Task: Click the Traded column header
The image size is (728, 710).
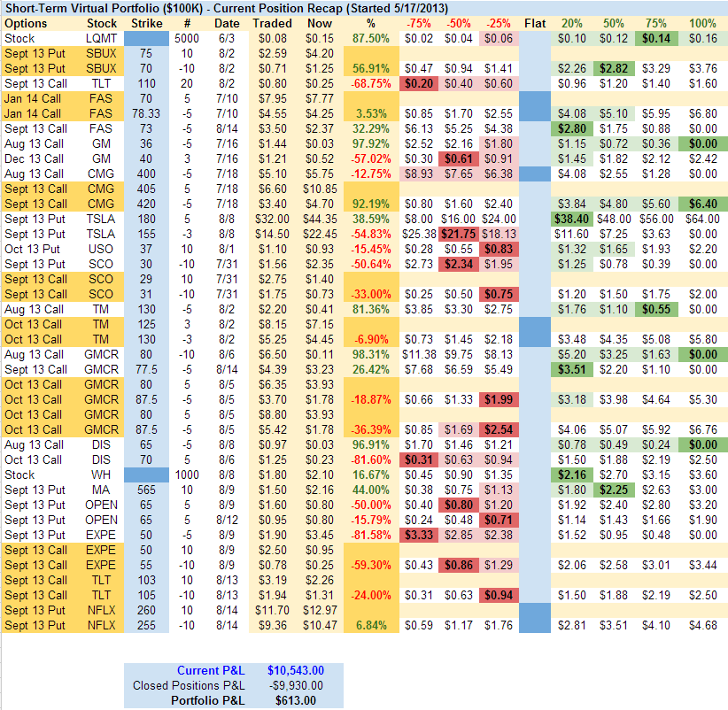Action: coord(272,23)
